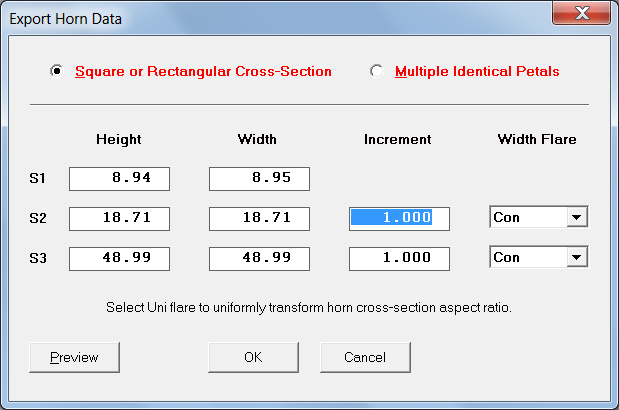Click the S3 Increment field
Image resolution: width=619 pixels, height=410 pixels.
coord(399,259)
